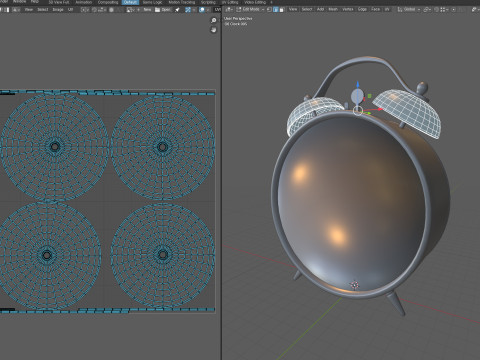The height and width of the screenshot is (360, 480).
Task: Open the 3D viewport editor type dropdown
Action: pos(229,9)
